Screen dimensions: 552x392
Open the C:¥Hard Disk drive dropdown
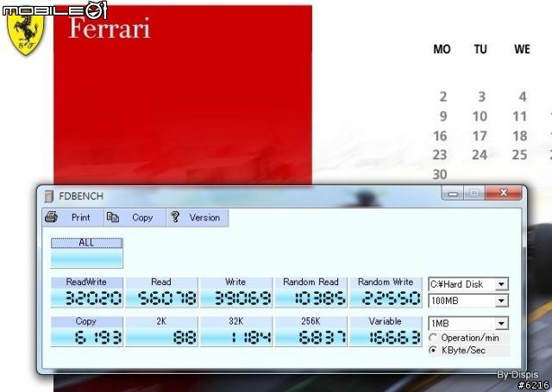click(x=501, y=284)
